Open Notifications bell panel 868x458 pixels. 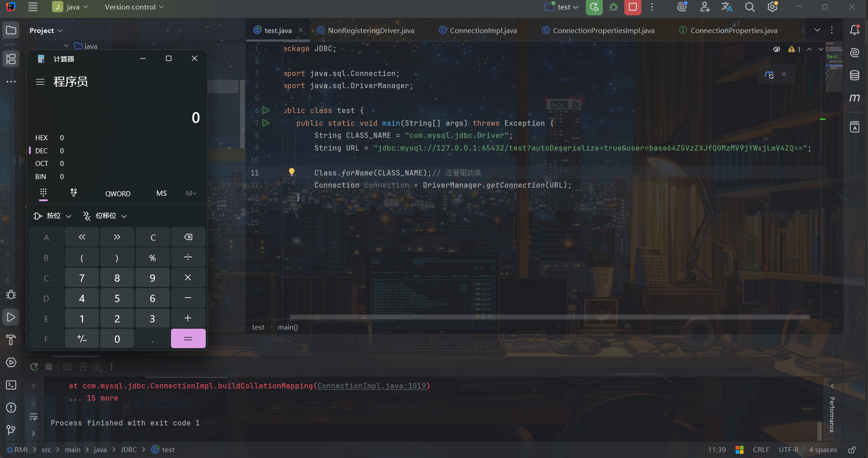tap(854, 30)
